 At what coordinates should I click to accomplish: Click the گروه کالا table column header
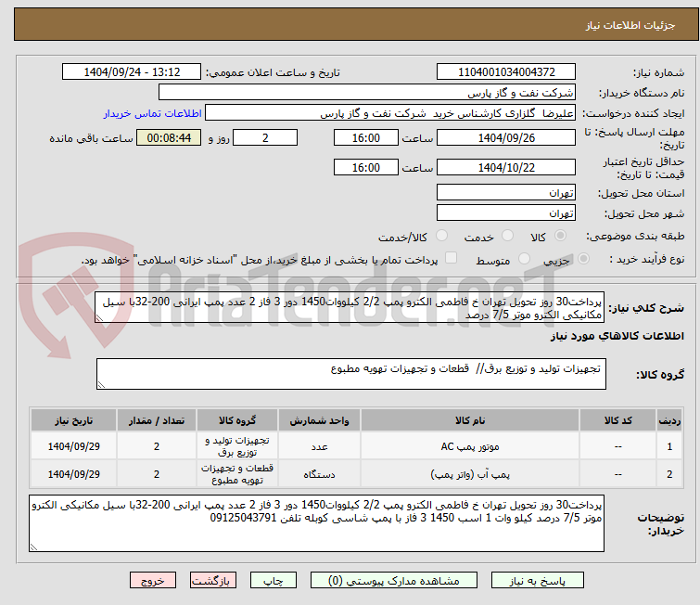pos(237,421)
